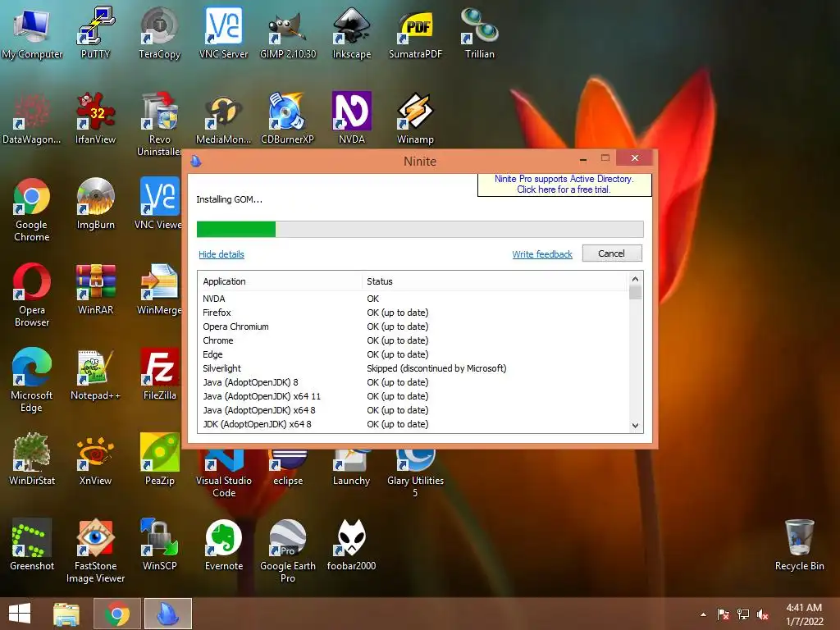Click the Status column header
840x630 pixels.
pyautogui.click(x=495, y=281)
